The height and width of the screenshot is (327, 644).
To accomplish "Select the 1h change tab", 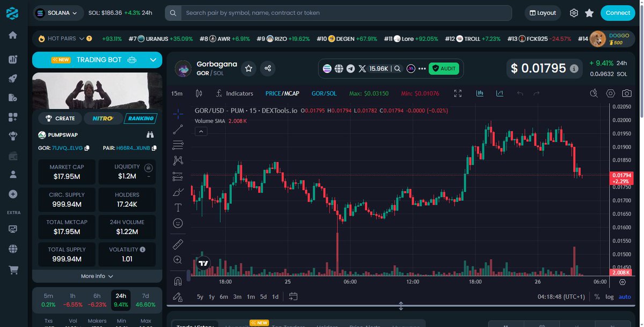I will (x=72, y=300).
